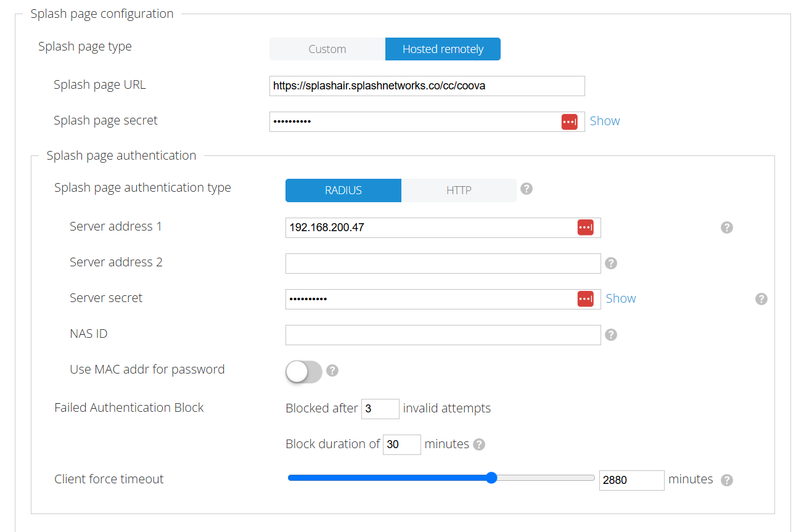Open help for Splash page authentication type
The height and width of the screenshot is (532, 804).
(526, 189)
